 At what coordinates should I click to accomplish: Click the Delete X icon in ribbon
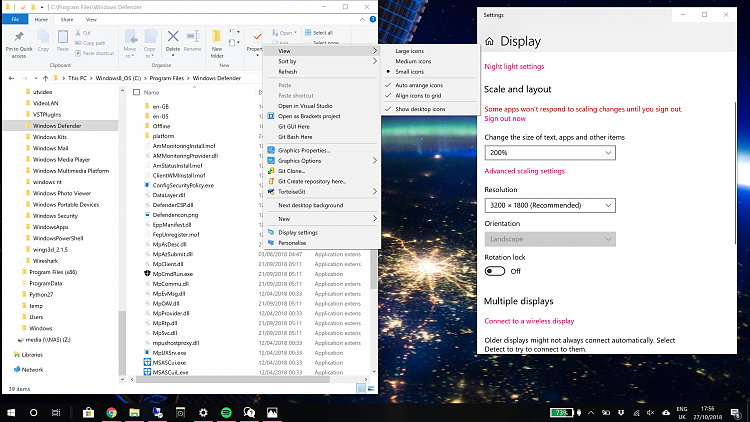(173, 36)
